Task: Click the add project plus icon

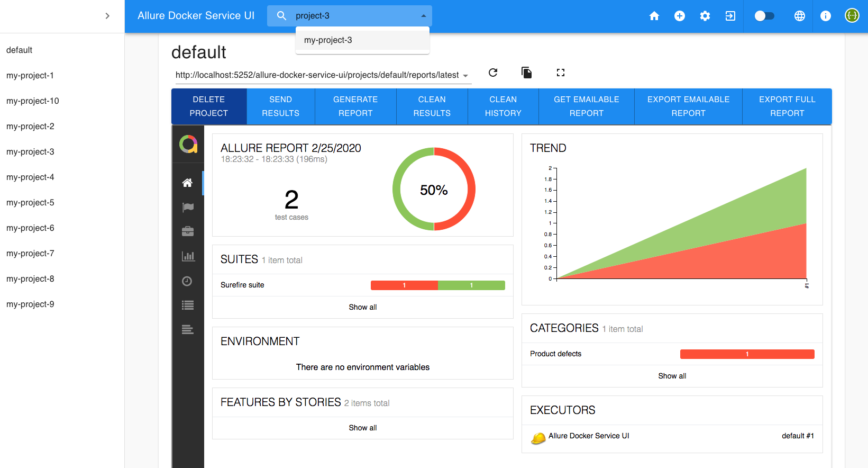Action: pos(680,16)
